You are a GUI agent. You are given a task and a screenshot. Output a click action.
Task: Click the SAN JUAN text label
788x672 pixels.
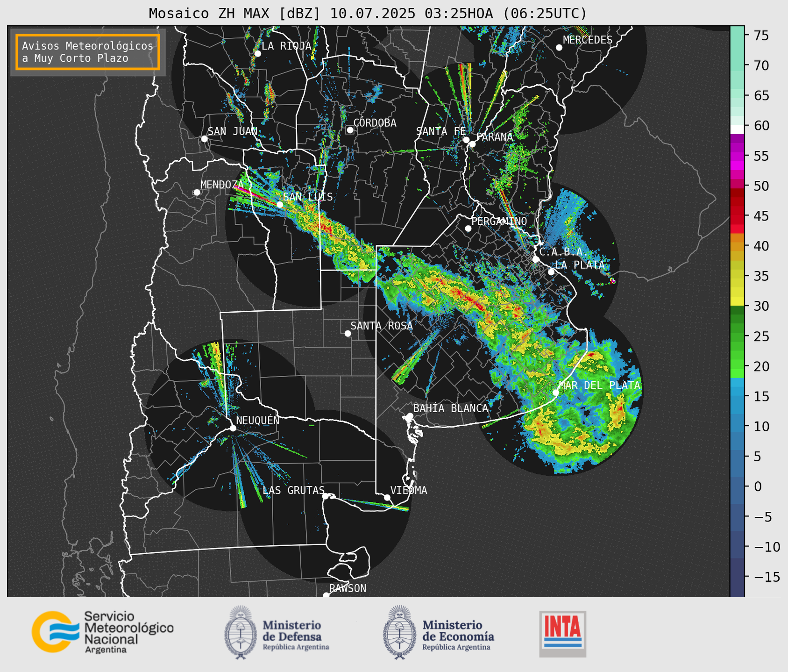[x=232, y=131]
